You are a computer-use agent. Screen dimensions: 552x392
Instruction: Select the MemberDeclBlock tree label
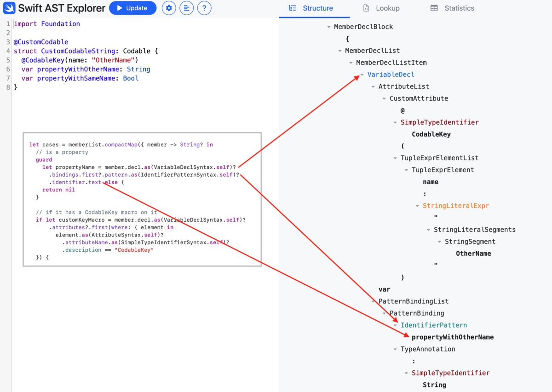tap(363, 27)
